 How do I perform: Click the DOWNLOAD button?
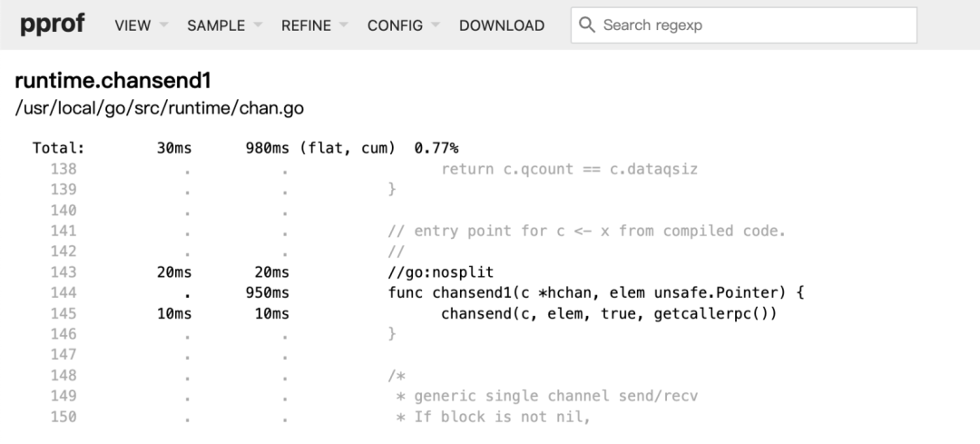tap(501, 25)
